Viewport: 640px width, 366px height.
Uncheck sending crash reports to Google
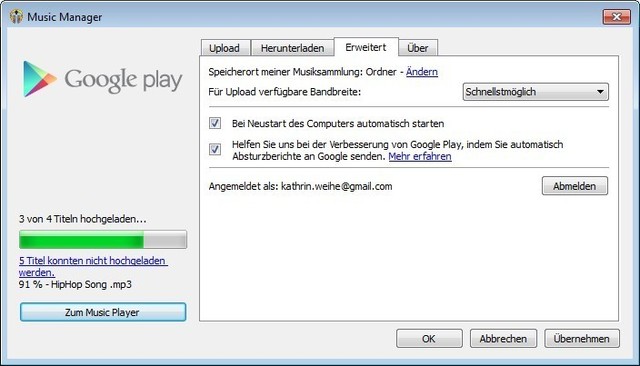215,149
